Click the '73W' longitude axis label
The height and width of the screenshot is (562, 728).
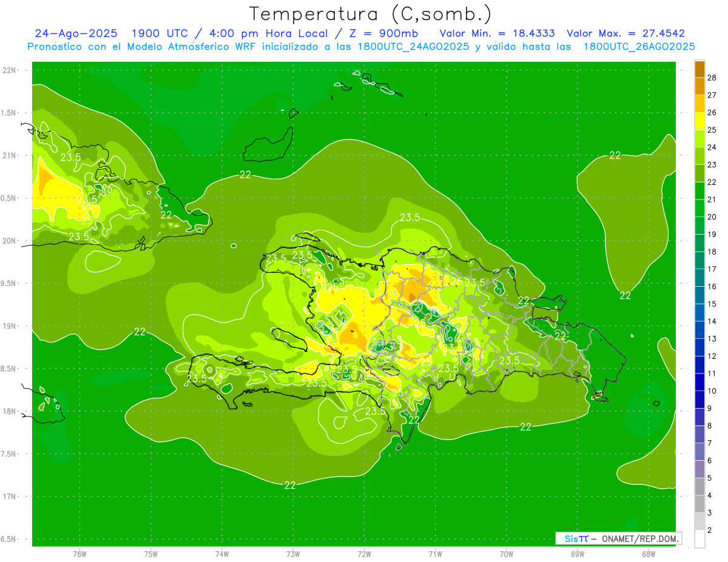coord(293,554)
